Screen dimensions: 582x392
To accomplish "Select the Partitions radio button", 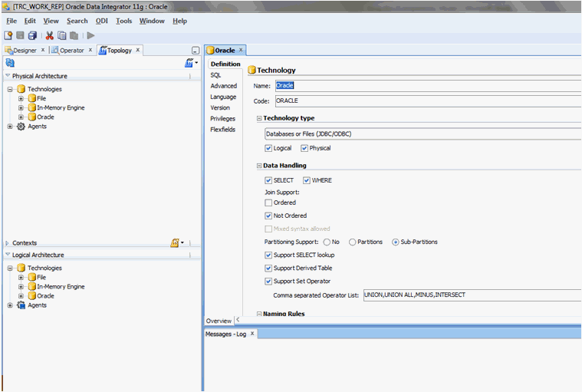I will (352, 242).
